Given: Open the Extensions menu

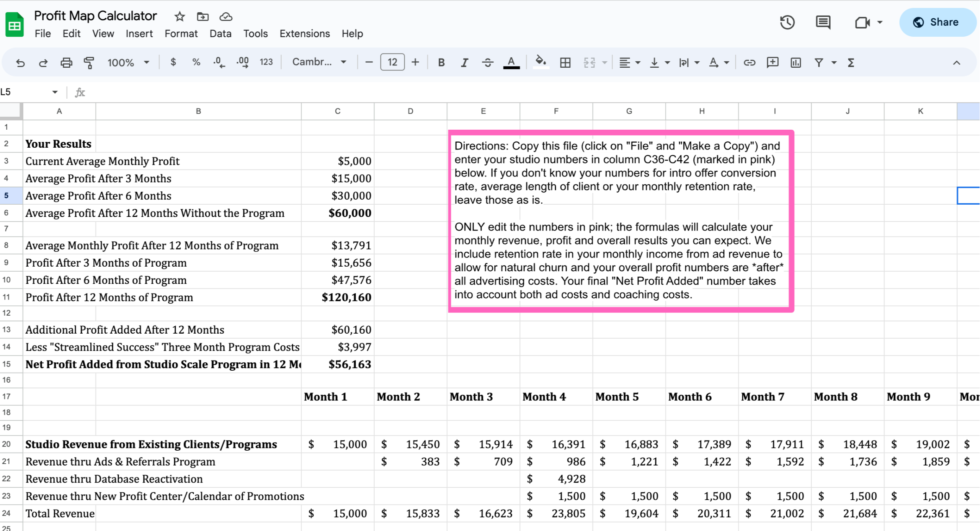Looking at the screenshot, I should pyautogui.click(x=304, y=34).
